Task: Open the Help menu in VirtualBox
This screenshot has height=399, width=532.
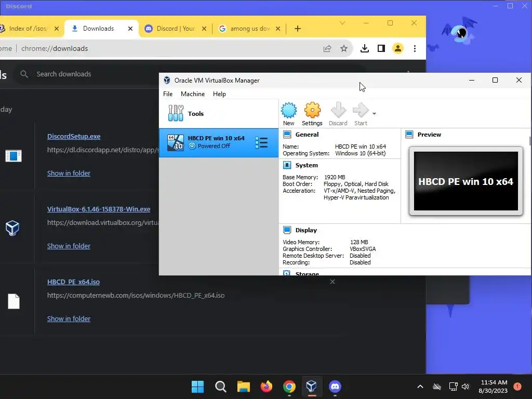Action: click(x=219, y=94)
